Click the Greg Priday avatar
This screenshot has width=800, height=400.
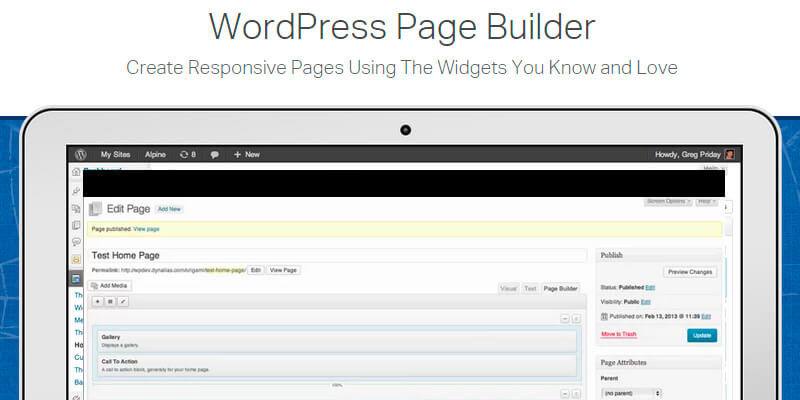coord(730,154)
